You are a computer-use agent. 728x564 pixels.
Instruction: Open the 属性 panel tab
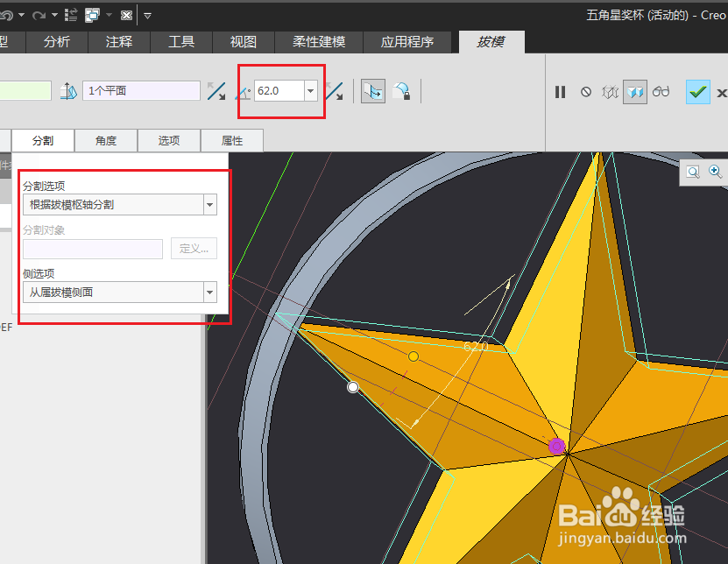click(x=232, y=141)
